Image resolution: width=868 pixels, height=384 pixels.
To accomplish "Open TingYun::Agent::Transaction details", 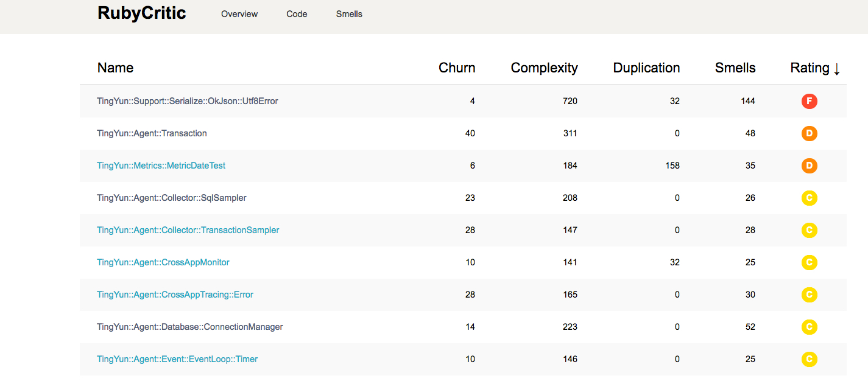I will [x=152, y=133].
